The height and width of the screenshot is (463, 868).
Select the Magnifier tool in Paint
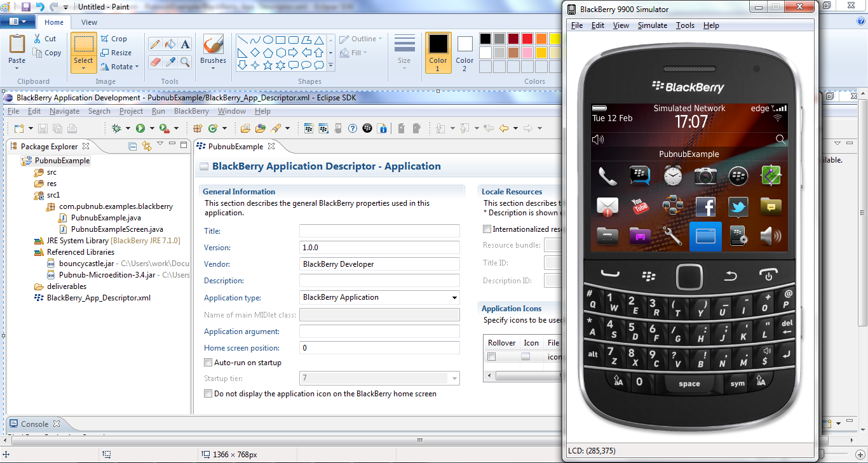coord(185,62)
